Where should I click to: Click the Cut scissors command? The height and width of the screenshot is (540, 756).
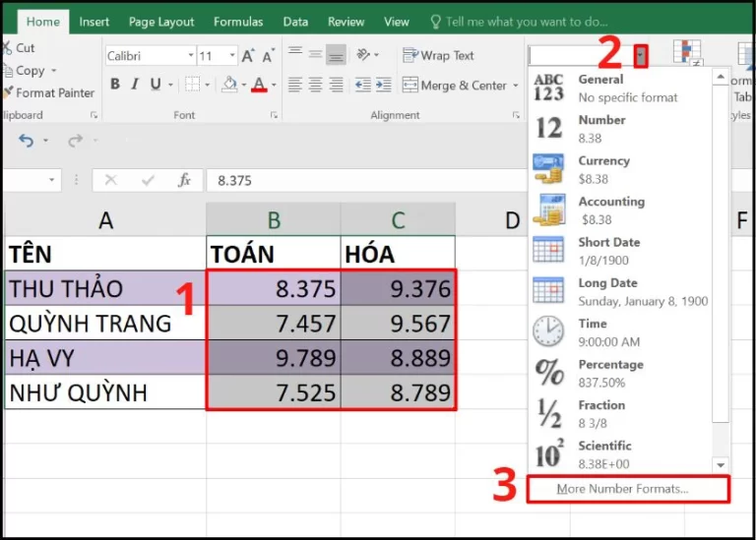point(19,47)
